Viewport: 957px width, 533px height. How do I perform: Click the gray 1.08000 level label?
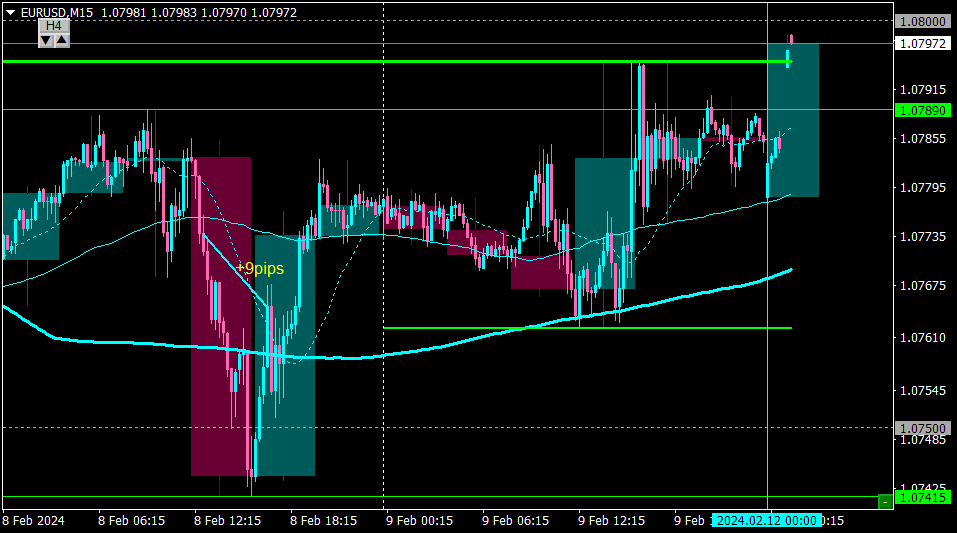tap(923, 21)
